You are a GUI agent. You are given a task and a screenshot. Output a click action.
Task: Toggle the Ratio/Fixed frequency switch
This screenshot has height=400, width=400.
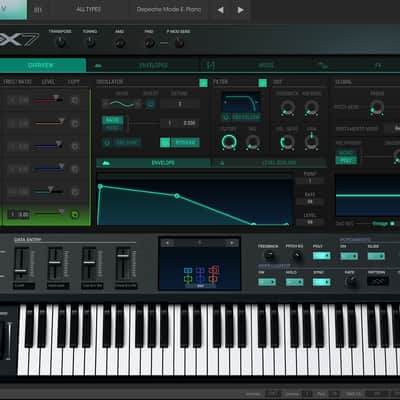113,123
